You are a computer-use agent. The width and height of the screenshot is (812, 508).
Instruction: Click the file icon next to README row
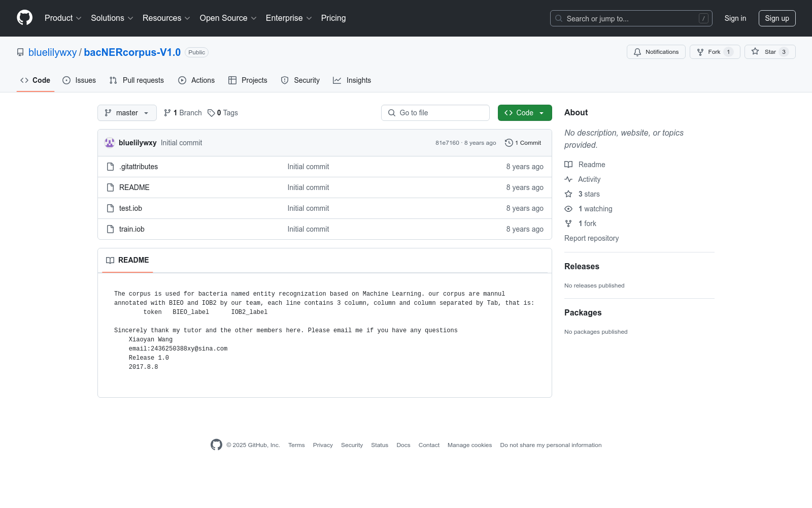110,187
